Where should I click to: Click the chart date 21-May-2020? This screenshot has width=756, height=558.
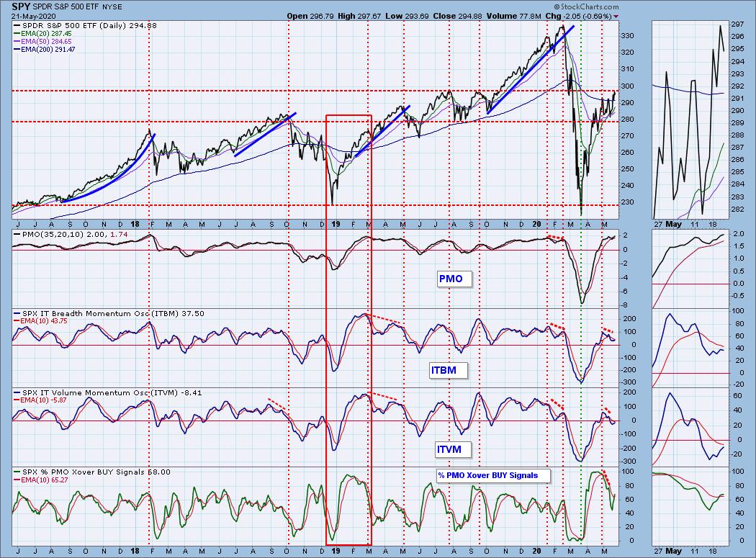[x=33, y=16]
